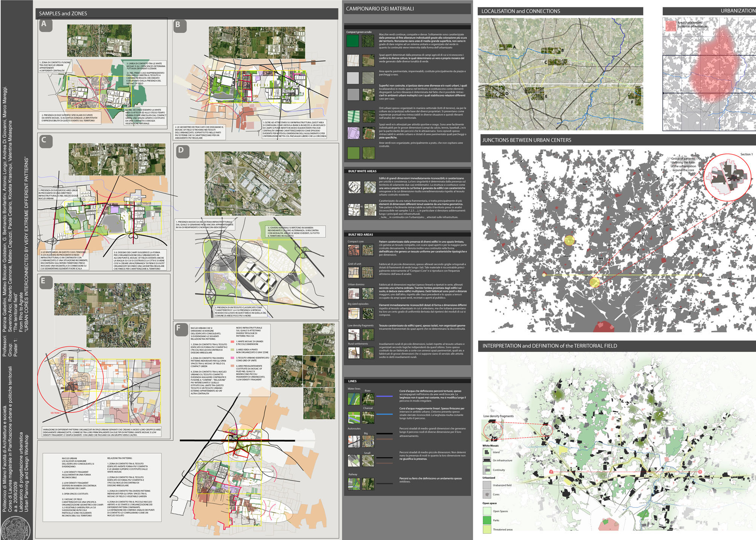Click the upper yellow junction circle marker
The height and width of the screenshot is (540, 756).
[x=569, y=240]
